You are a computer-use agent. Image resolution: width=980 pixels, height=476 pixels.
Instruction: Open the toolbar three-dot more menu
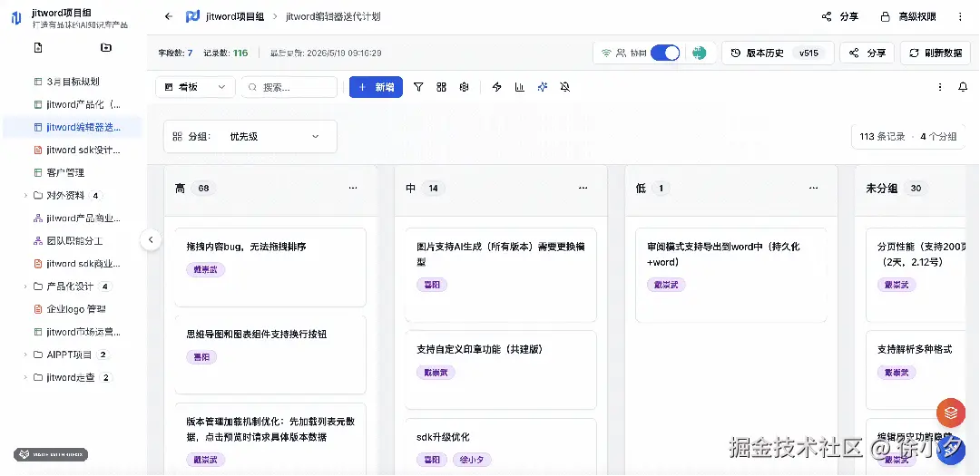pyautogui.click(x=940, y=87)
